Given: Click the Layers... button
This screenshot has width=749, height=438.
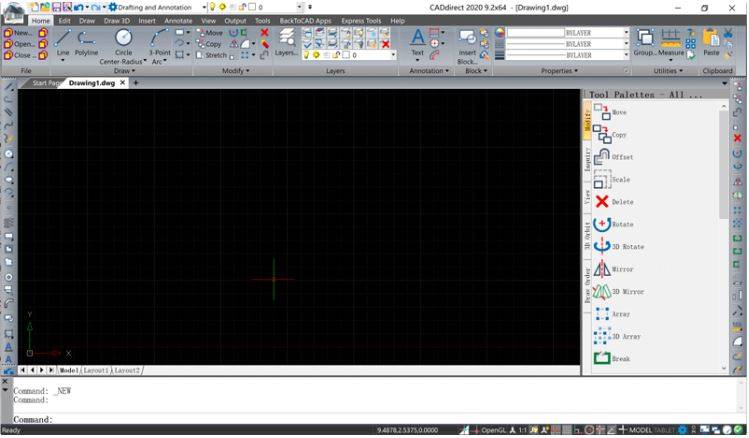Looking at the screenshot, I should pyautogui.click(x=286, y=43).
